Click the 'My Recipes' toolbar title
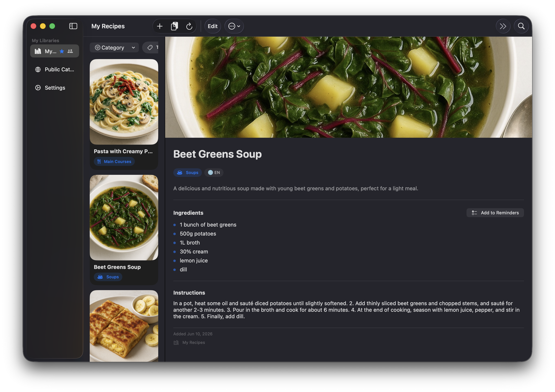This screenshot has width=555, height=392. pyautogui.click(x=108, y=26)
